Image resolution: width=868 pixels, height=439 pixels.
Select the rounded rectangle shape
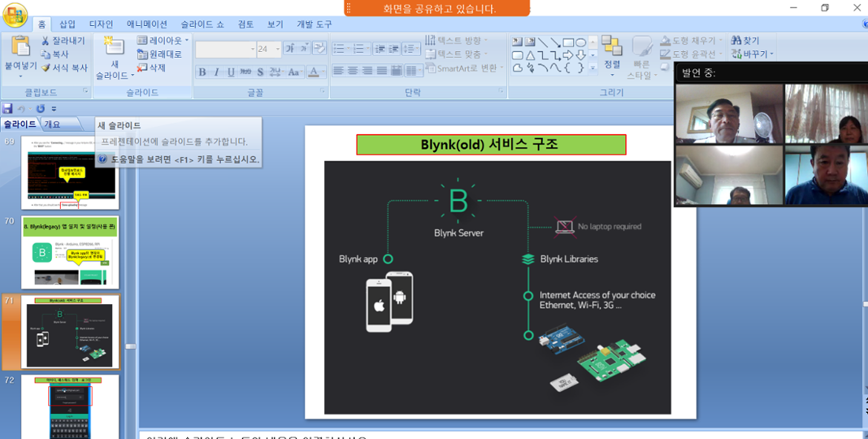(x=518, y=55)
